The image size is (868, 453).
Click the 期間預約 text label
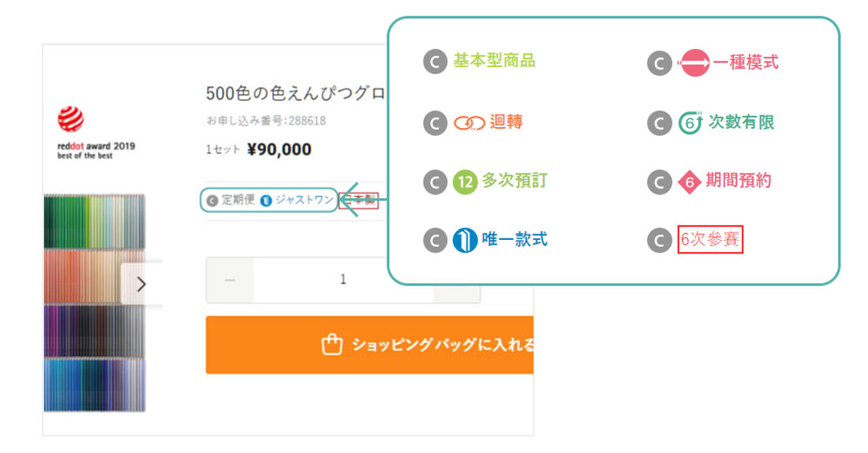point(738,182)
